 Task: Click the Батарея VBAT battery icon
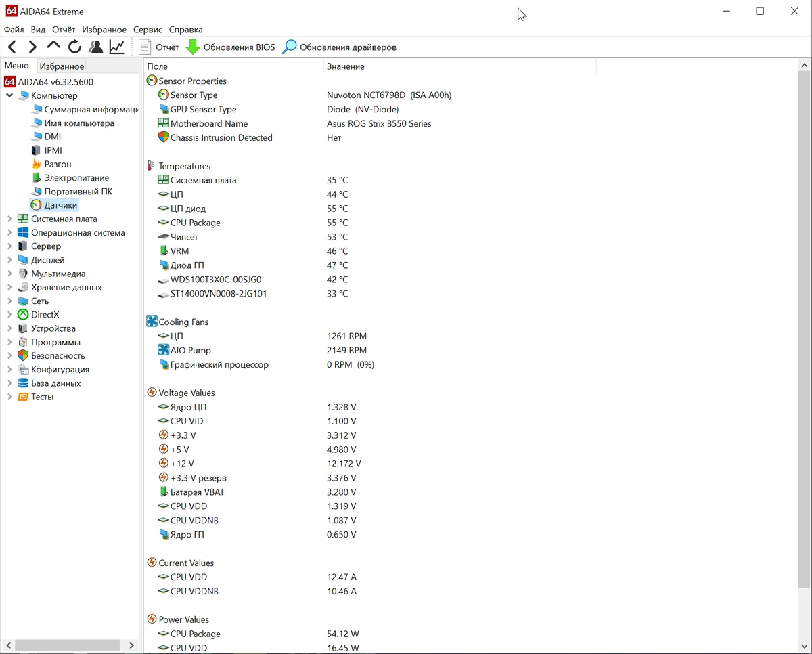click(163, 492)
